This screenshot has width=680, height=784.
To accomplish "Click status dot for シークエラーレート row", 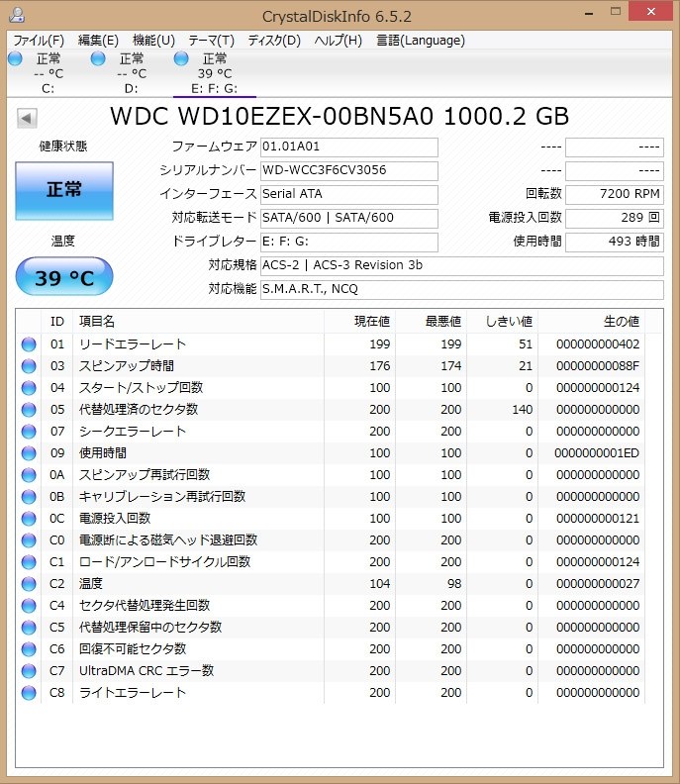I will tap(29, 432).
